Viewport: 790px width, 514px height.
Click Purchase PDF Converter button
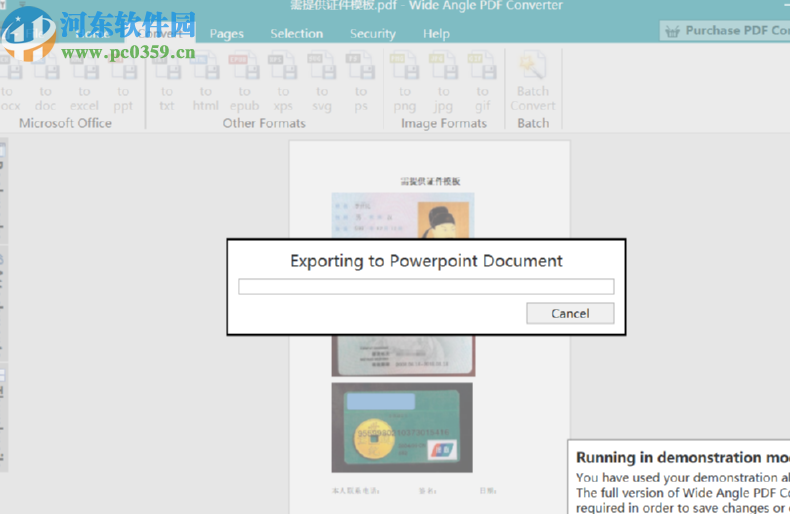(x=725, y=31)
